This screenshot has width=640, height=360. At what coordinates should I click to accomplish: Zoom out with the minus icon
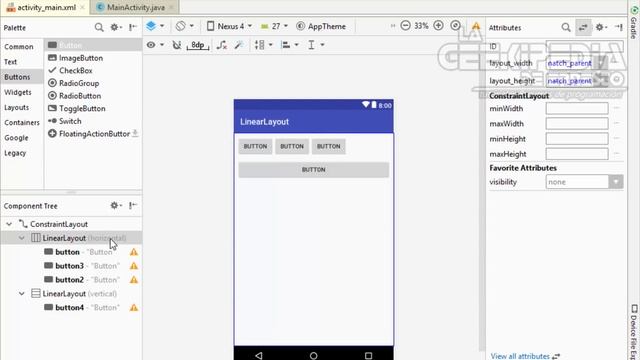click(405, 26)
